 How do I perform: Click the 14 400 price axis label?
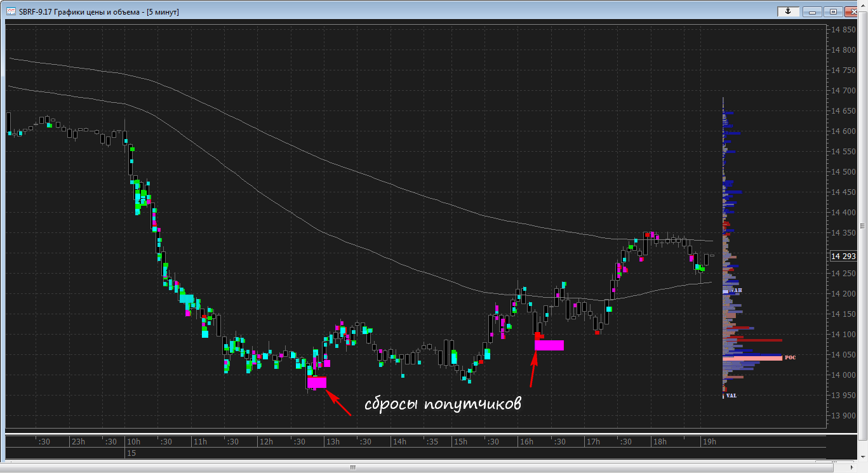(843, 212)
